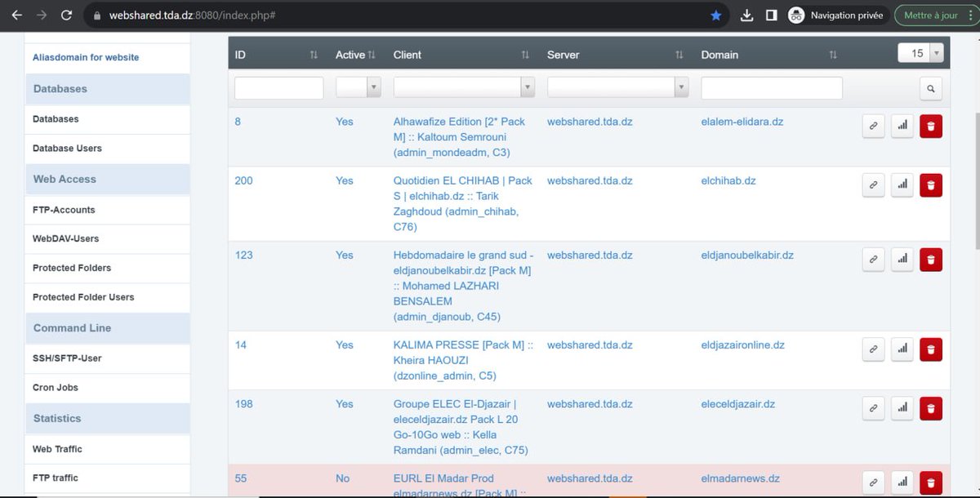
Task: Open the browser downloads icon
Action: coord(746,16)
